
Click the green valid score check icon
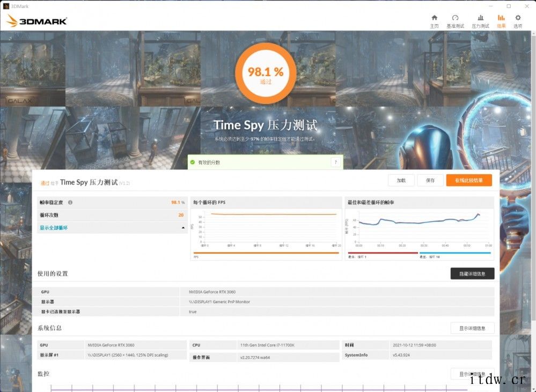(193, 162)
